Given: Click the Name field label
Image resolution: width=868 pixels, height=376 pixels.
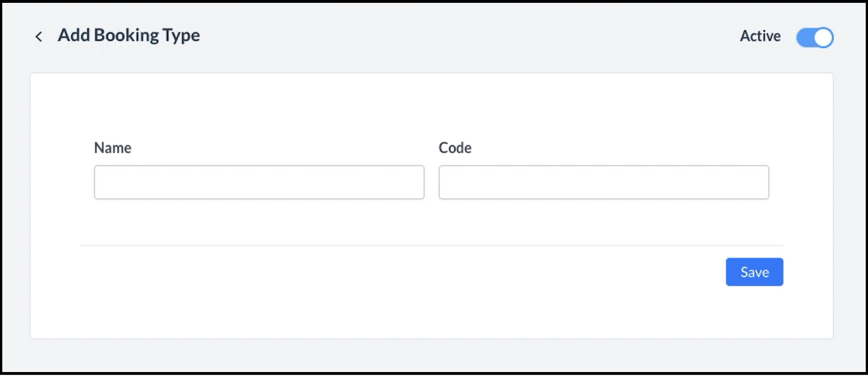Looking at the screenshot, I should pyautogui.click(x=113, y=148).
